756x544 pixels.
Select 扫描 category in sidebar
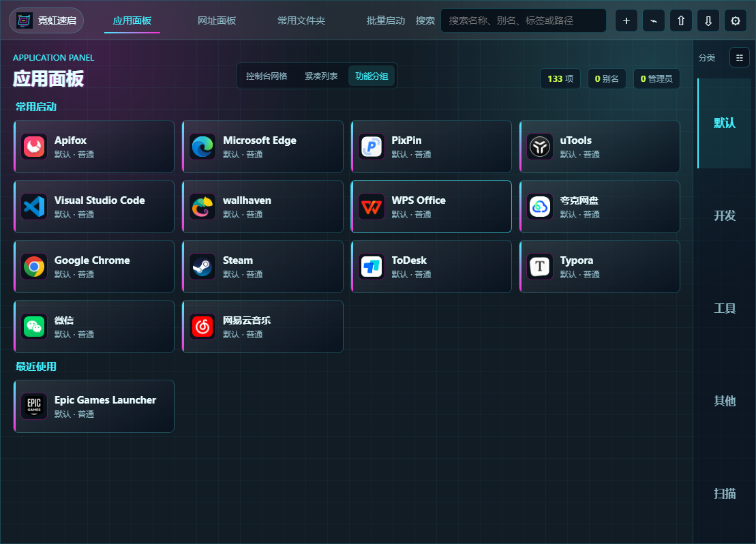(724, 494)
